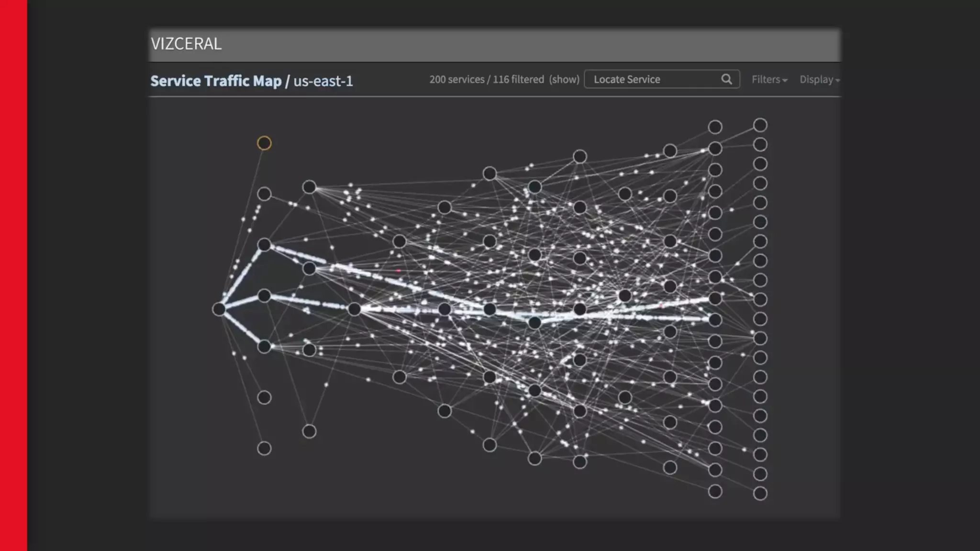Select top node of the third column
Screen dimensions: 980x551
pyautogui.click(x=309, y=187)
